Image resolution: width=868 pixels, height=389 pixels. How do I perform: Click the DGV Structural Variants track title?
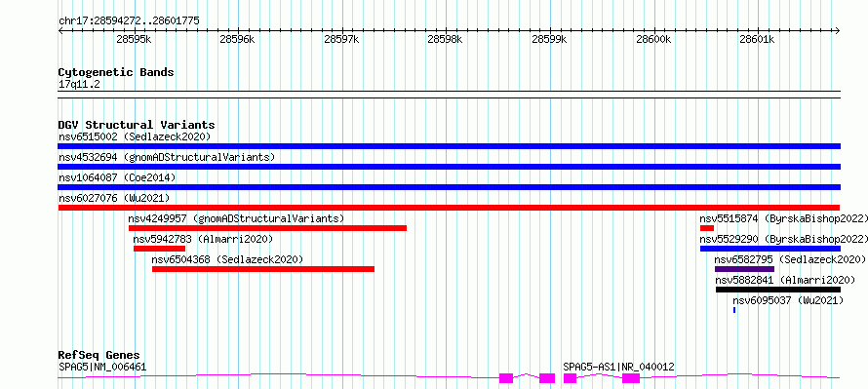[137, 125]
